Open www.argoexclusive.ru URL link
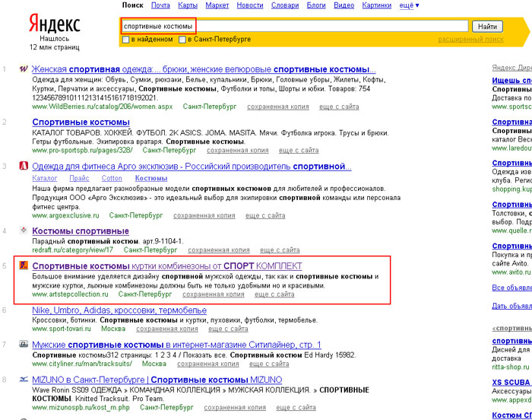Screen dimensions: 532x420 65,215
